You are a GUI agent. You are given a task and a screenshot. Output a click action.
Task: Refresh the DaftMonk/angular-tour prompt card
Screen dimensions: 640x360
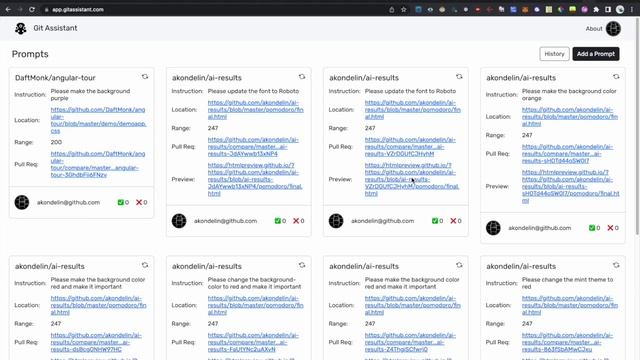pos(145,77)
